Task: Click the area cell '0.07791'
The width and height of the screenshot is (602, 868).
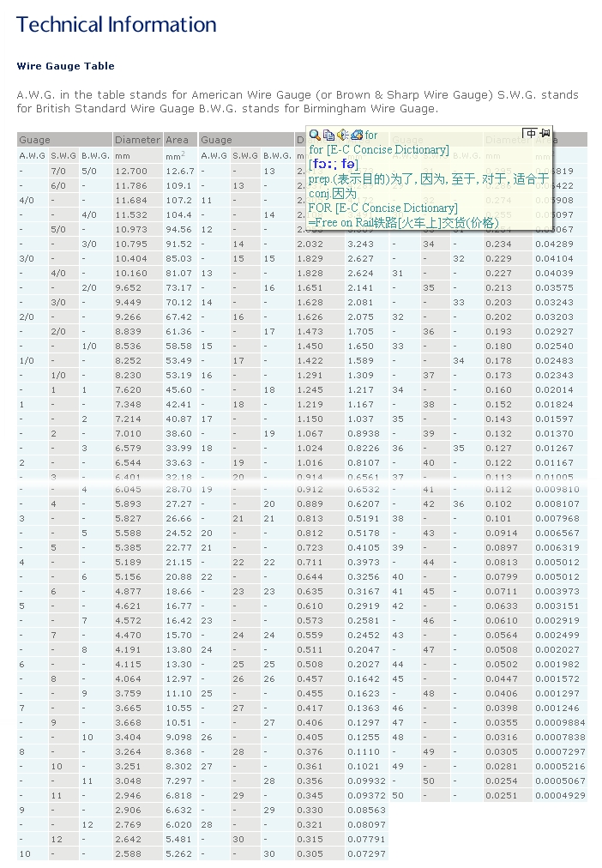Action: pyautogui.click(x=367, y=839)
